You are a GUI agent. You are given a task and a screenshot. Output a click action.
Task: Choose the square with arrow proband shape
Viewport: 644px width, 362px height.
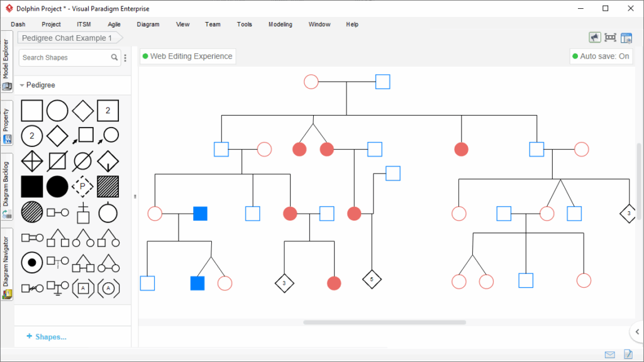pyautogui.click(x=82, y=136)
